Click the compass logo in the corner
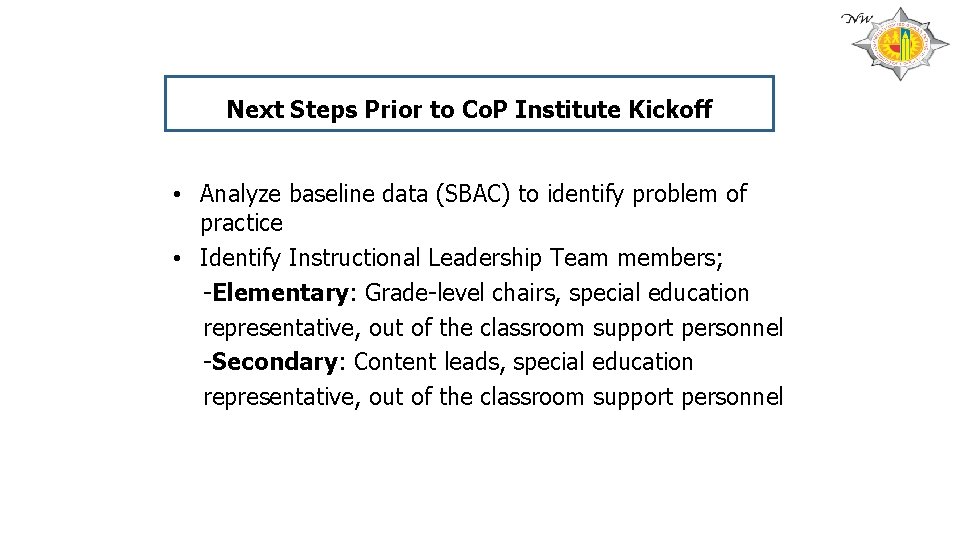 coord(904,45)
